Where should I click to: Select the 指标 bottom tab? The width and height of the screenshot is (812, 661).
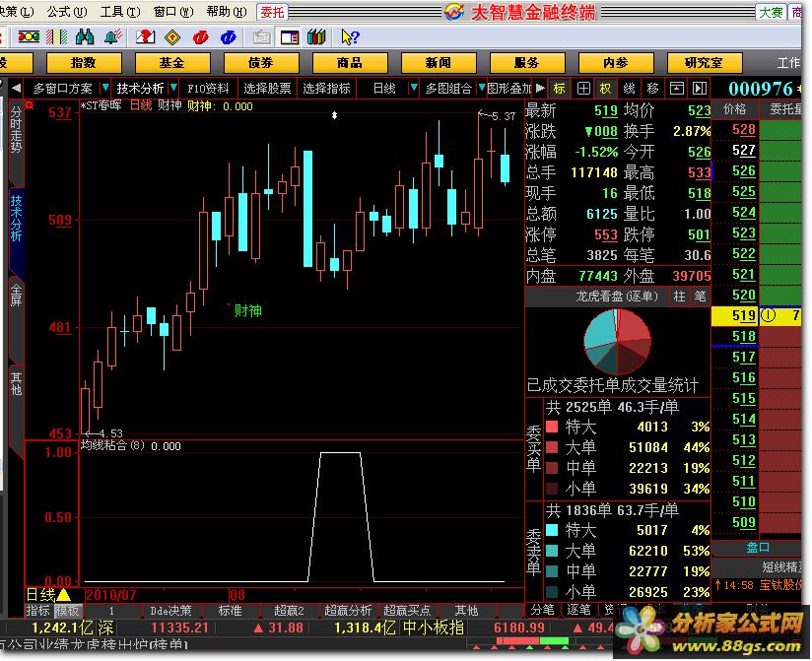coord(38,611)
